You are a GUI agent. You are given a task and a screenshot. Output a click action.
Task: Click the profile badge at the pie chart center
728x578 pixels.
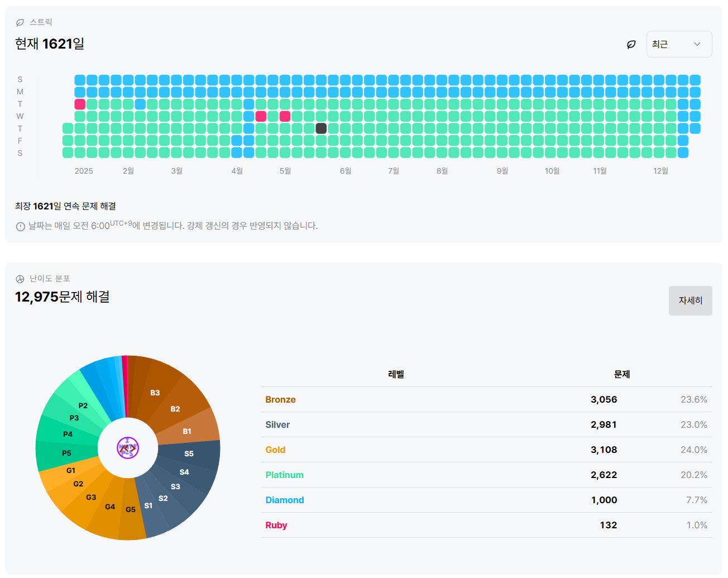click(128, 447)
